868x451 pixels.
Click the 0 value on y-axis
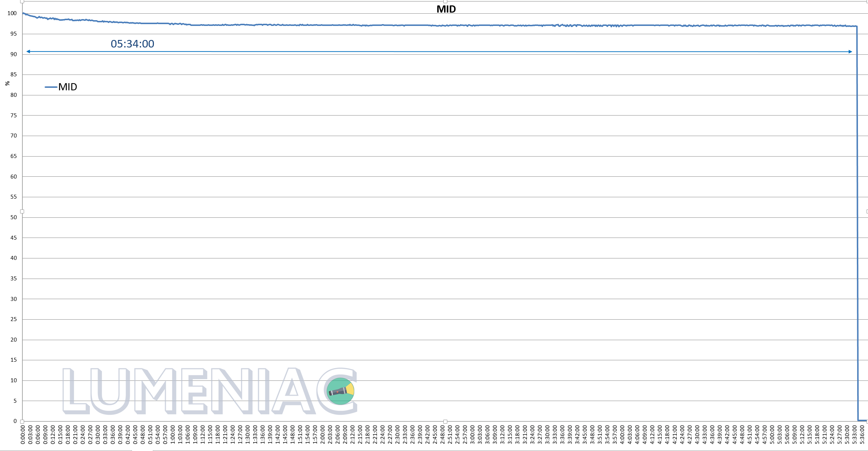coord(15,421)
